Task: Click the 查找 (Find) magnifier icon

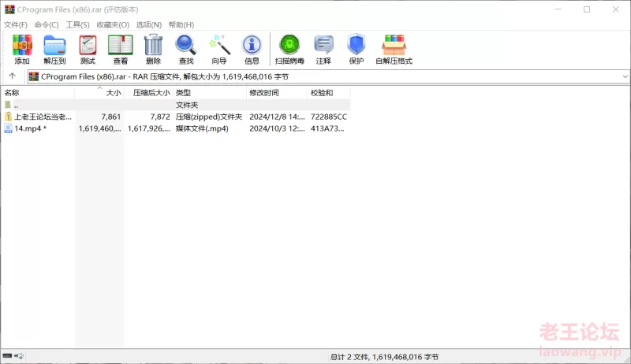Action: coord(186,45)
